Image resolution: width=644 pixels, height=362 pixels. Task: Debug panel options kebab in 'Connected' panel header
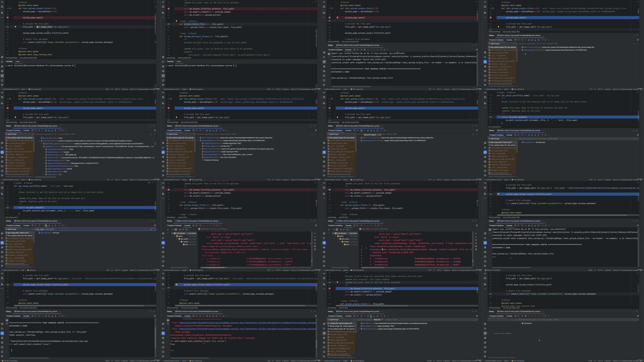(634, 311)
